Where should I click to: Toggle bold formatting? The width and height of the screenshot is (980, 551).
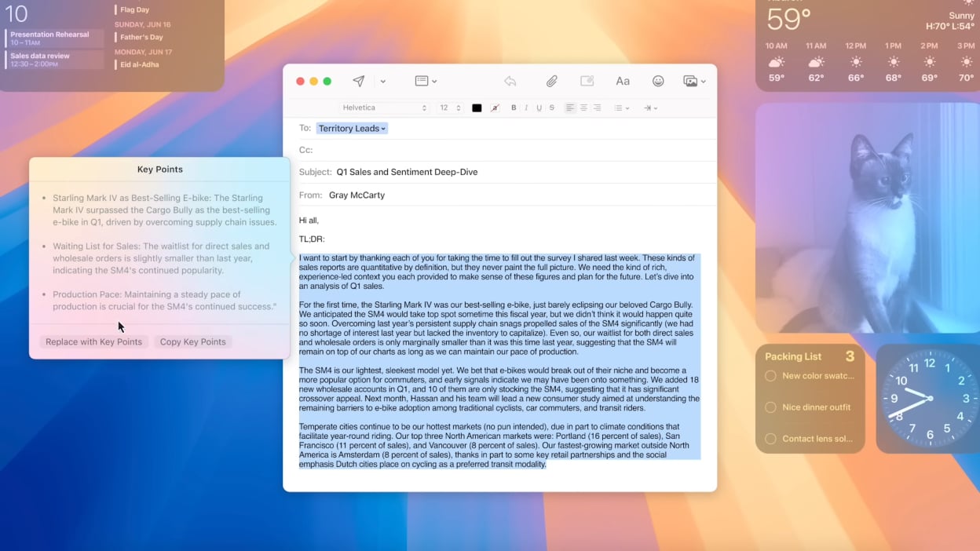pos(514,108)
